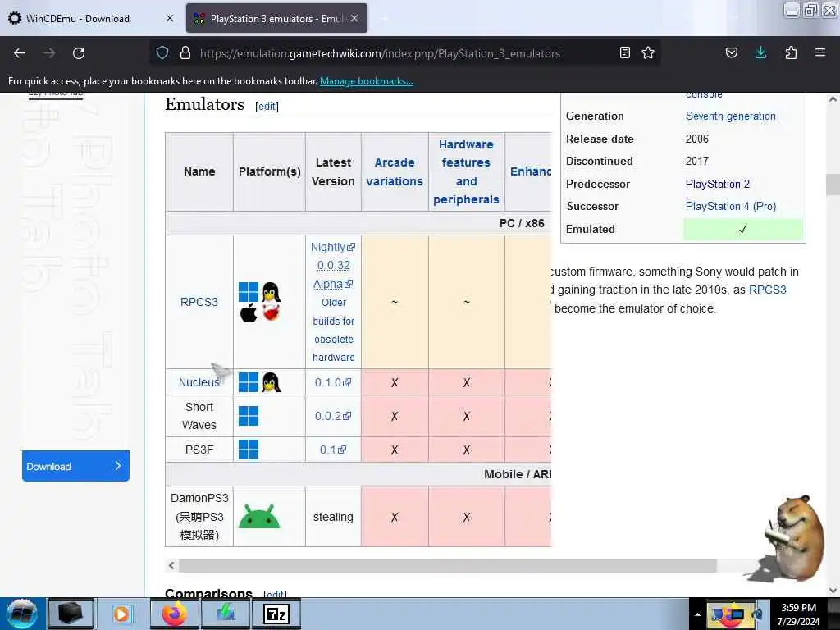The image size is (840, 630).
Task: Open the Nucleus emulator link
Action: pyautogui.click(x=199, y=382)
